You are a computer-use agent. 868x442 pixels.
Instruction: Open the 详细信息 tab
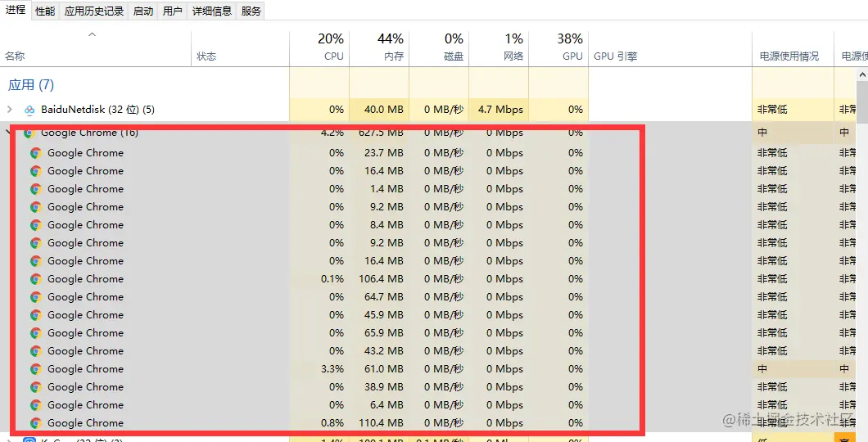211,11
